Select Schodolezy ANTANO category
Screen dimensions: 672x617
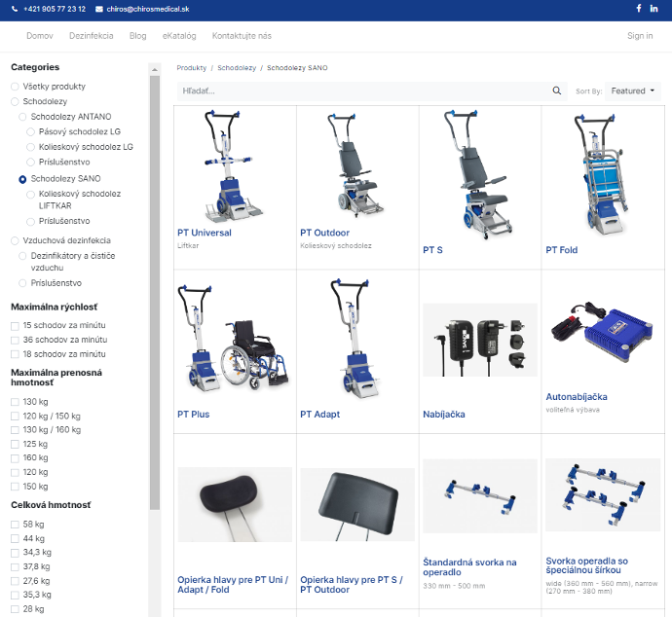tap(22, 117)
